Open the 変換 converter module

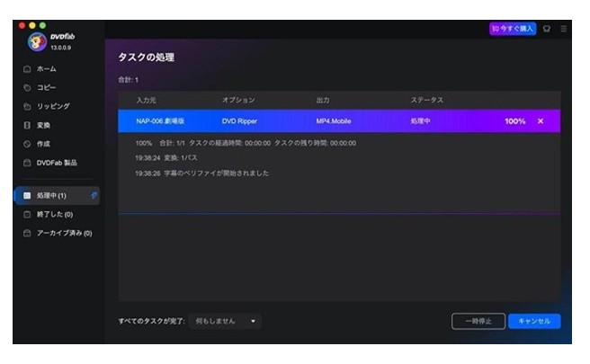[43, 125]
